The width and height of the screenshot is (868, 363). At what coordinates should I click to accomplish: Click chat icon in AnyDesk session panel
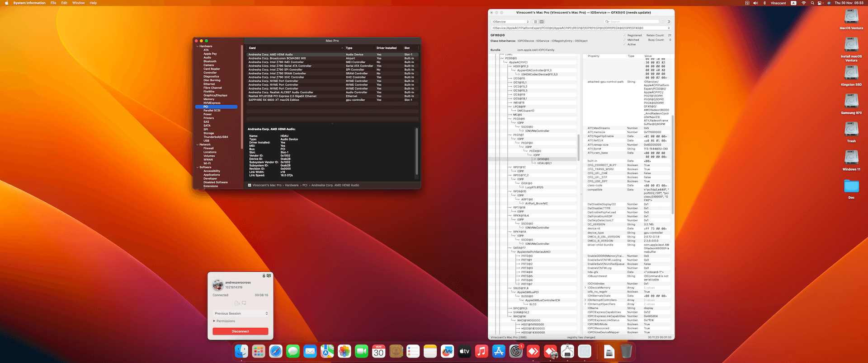pyautogui.click(x=244, y=303)
